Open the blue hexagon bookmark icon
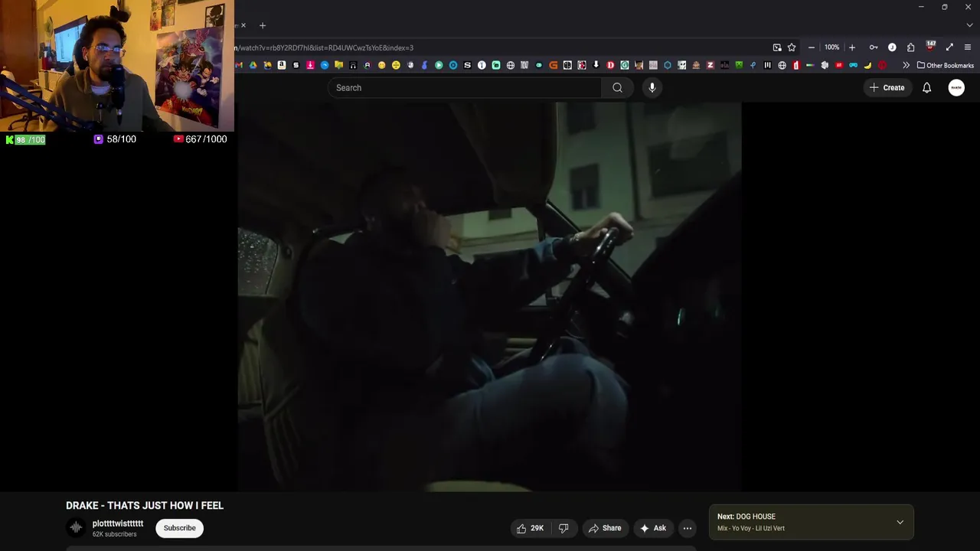Image resolution: width=980 pixels, height=551 pixels. click(x=668, y=65)
